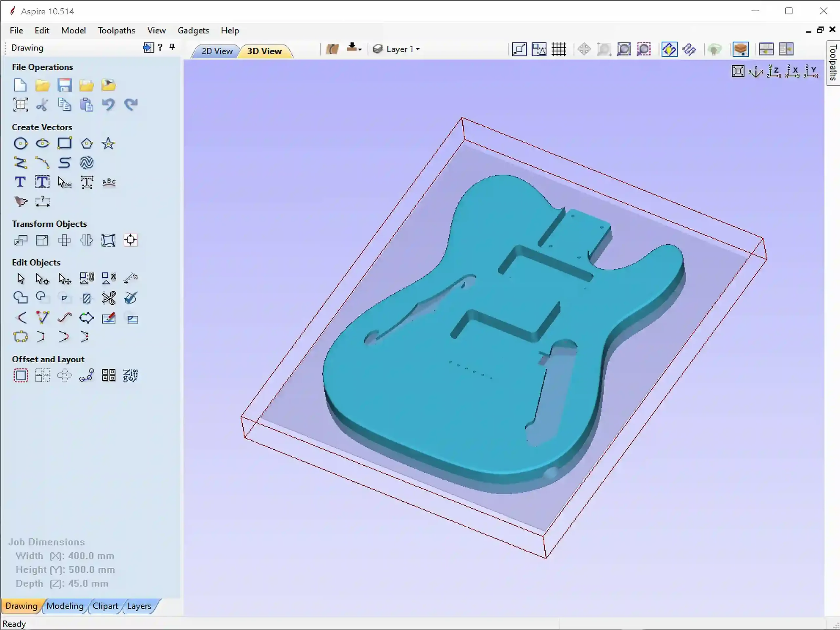Screen dimensions: 840x630
Task: Paste from clipboard icon
Action: (x=87, y=104)
